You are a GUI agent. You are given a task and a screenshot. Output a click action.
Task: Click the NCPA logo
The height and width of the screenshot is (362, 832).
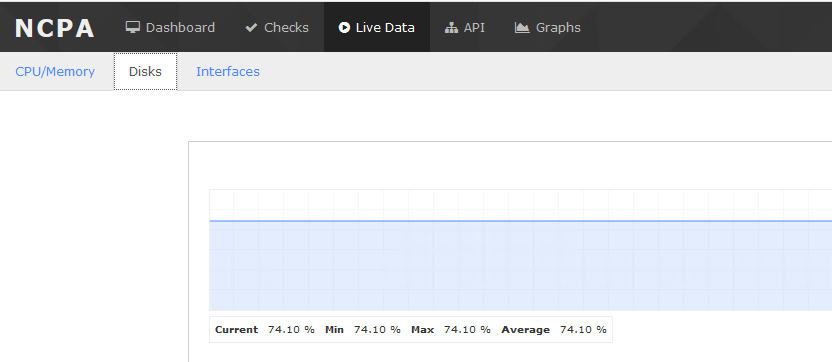(x=55, y=28)
